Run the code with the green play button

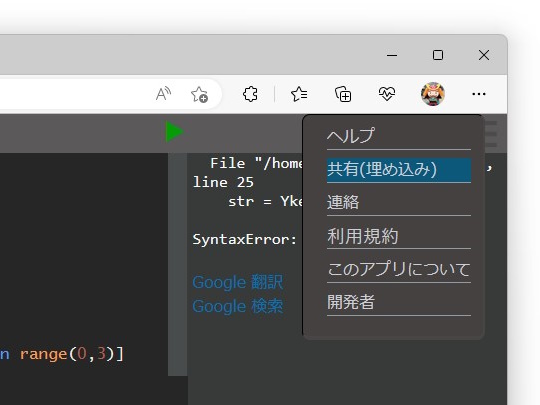pos(175,131)
